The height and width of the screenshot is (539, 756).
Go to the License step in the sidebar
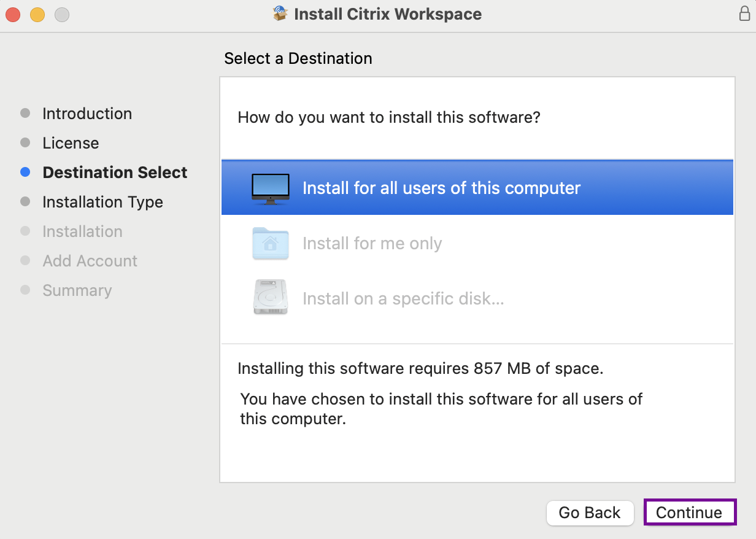click(x=71, y=143)
